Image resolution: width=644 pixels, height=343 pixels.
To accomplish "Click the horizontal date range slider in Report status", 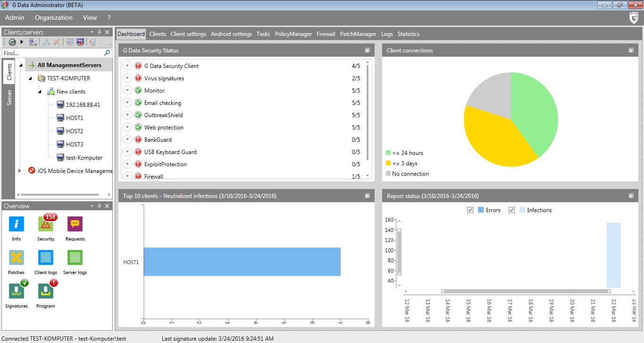I will (x=526, y=291).
